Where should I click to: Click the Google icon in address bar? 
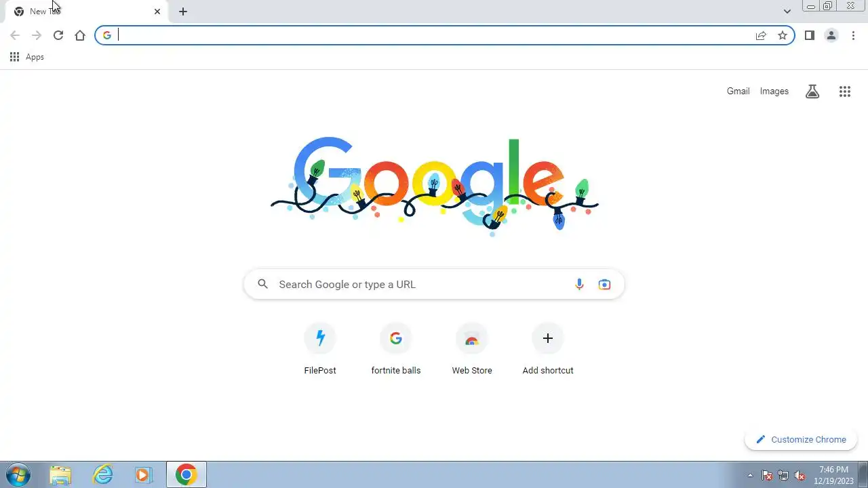tap(107, 35)
